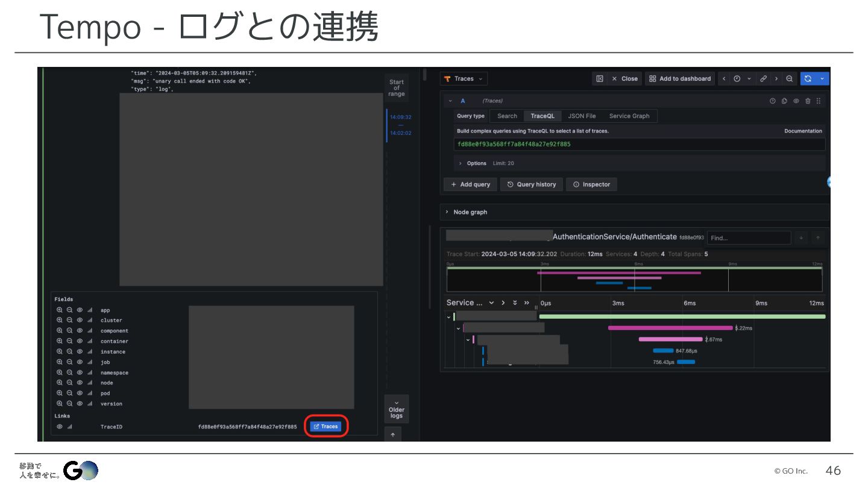
Task: Toggle the eye icon for the container field
Action: (79, 341)
